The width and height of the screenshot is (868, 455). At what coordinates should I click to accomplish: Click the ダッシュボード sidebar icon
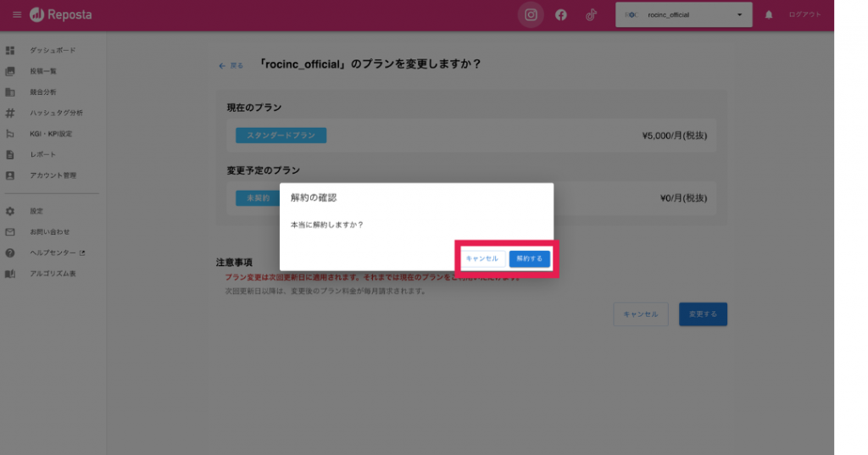(10, 51)
